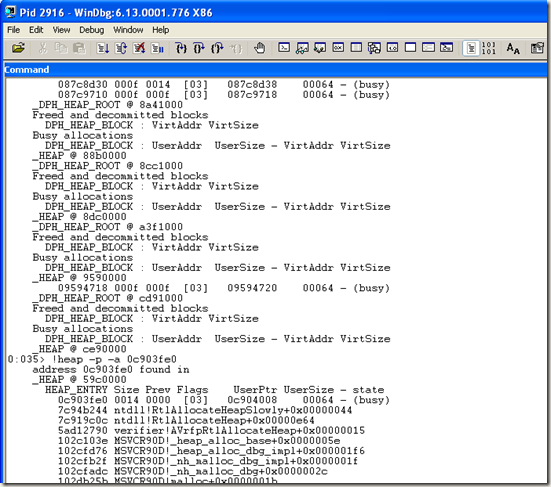The height and width of the screenshot is (487, 551).
Task: Click the line '_DPH_HEAP_ROOT @ 8cc1000'
Action: (108, 166)
